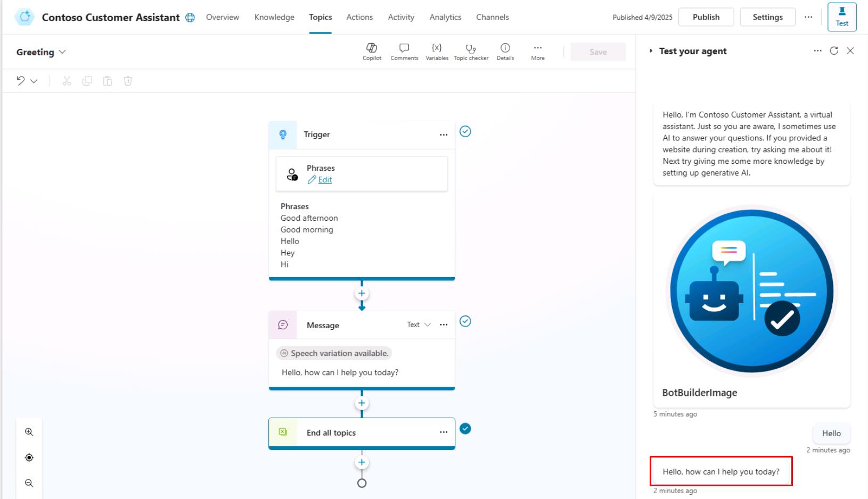Click the Trigger lightbulb icon
Image resolution: width=868 pixels, height=499 pixels.
[x=283, y=135]
